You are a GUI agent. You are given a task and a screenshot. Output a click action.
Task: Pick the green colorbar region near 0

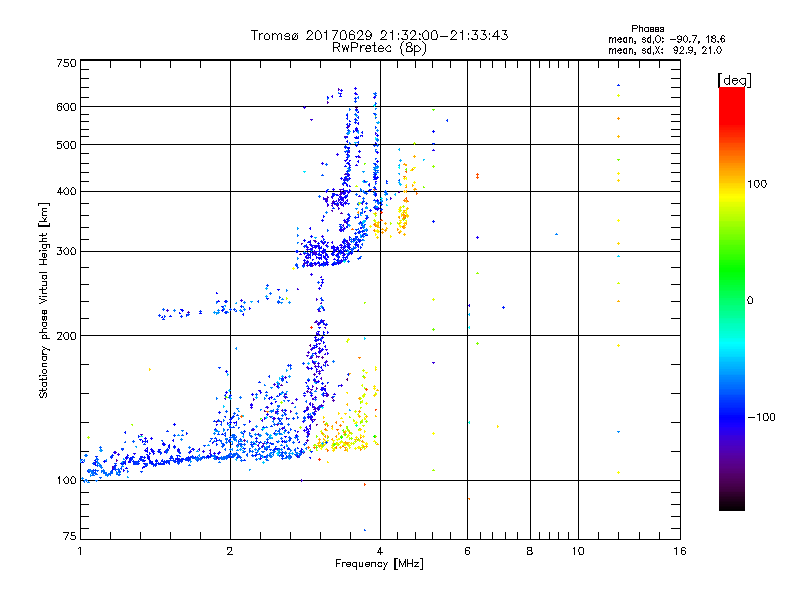[x=731, y=300]
